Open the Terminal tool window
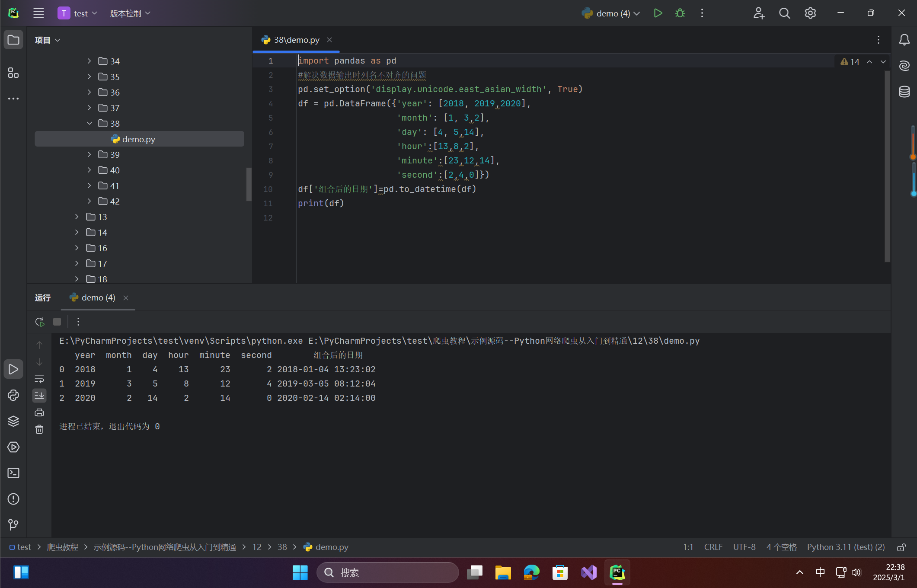The width and height of the screenshot is (917, 588). click(13, 473)
